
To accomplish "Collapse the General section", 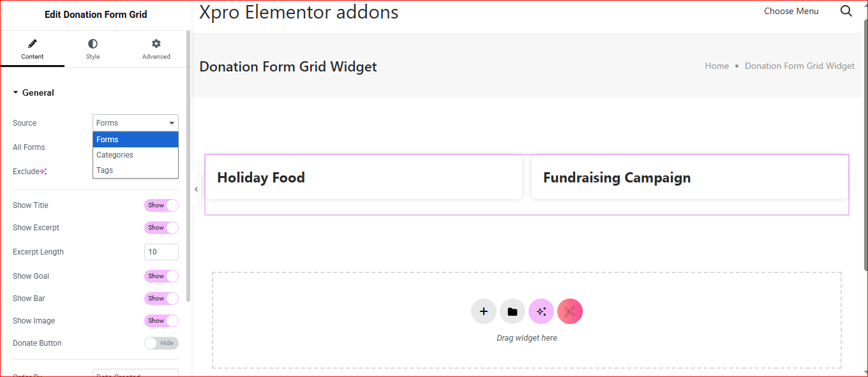I will tap(33, 92).
